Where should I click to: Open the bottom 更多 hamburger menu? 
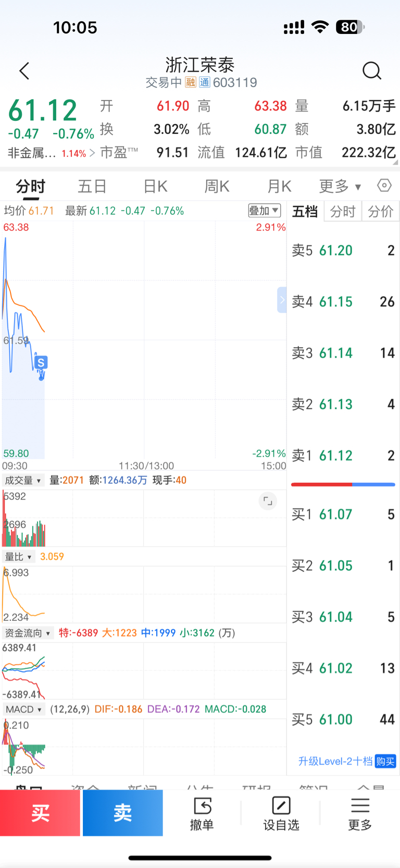tap(360, 813)
